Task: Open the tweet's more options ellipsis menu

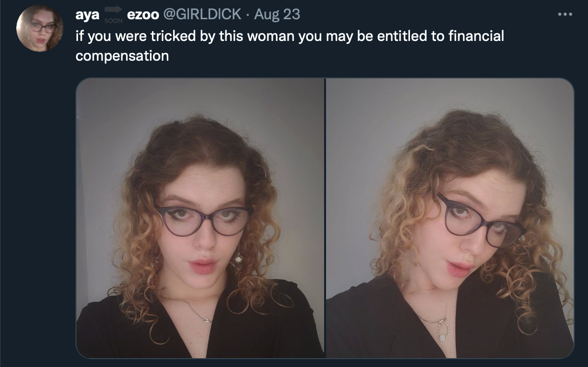Action: click(565, 15)
